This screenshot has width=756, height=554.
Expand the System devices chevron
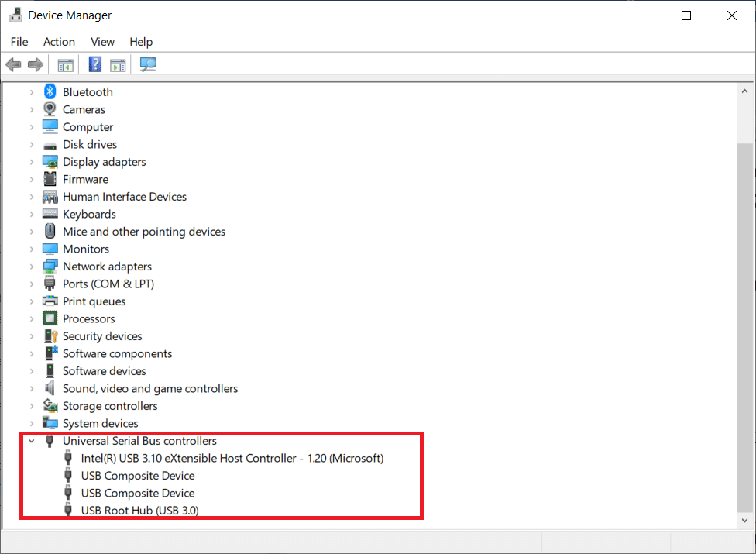point(32,423)
